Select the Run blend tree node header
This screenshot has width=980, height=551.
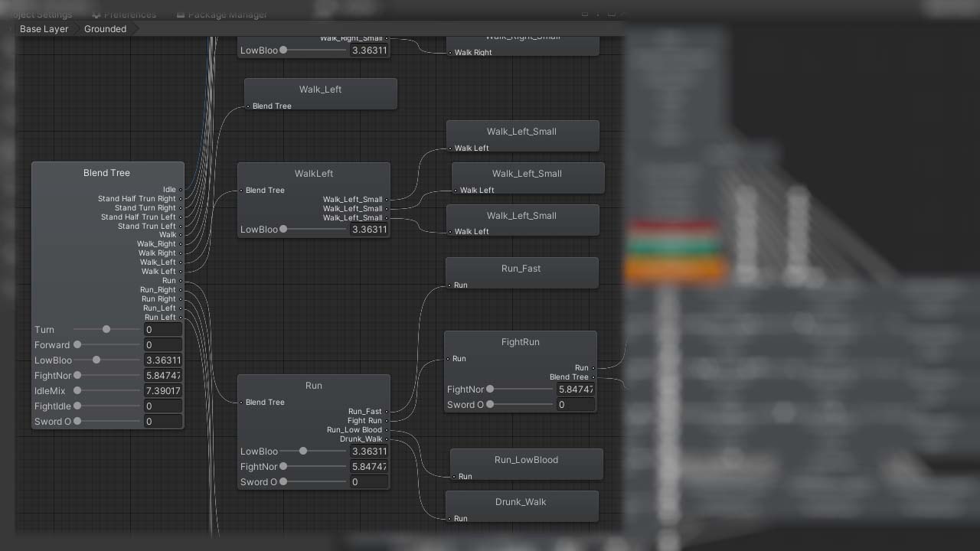(x=314, y=386)
